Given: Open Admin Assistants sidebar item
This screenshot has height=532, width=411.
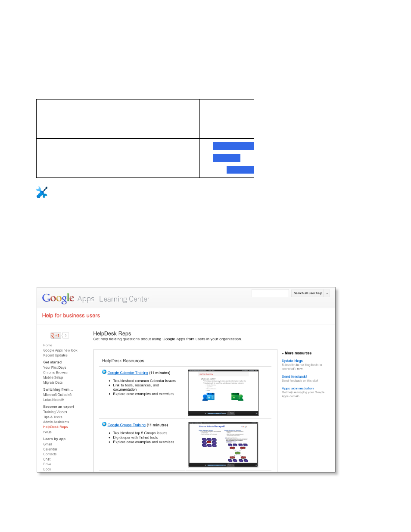Looking at the screenshot, I should [56, 422].
